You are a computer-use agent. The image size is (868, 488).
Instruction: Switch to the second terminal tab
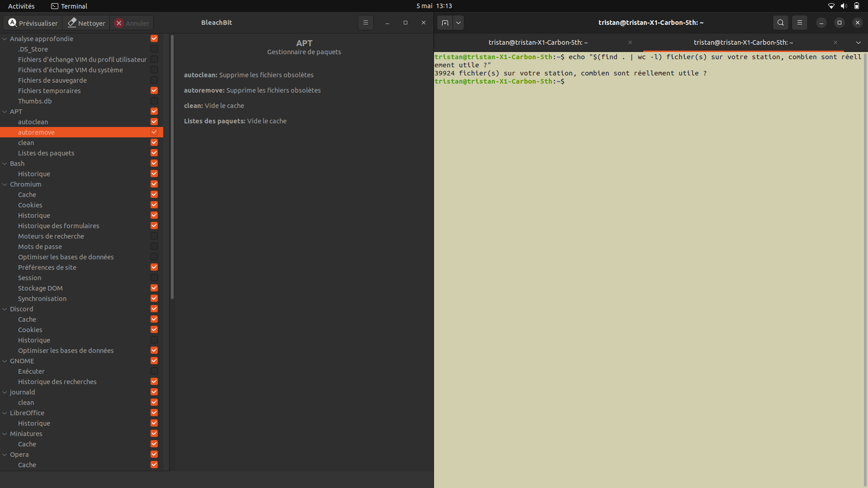click(744, 42)
